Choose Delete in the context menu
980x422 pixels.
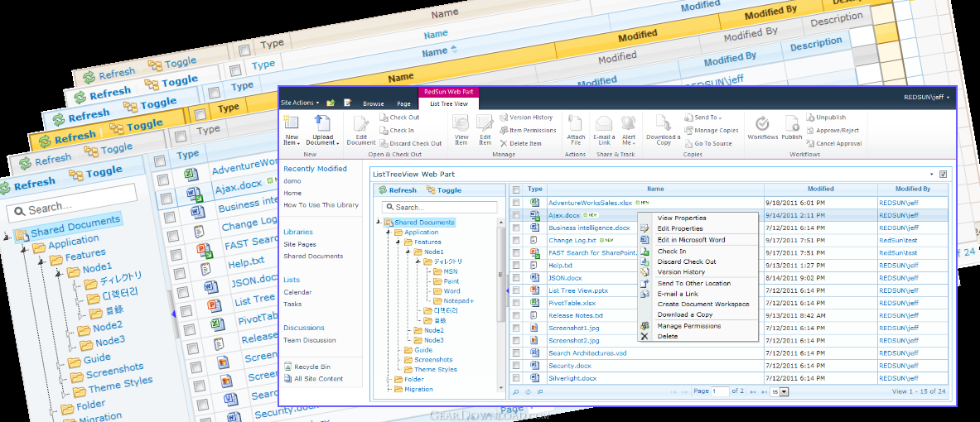[x=668, y=337]
